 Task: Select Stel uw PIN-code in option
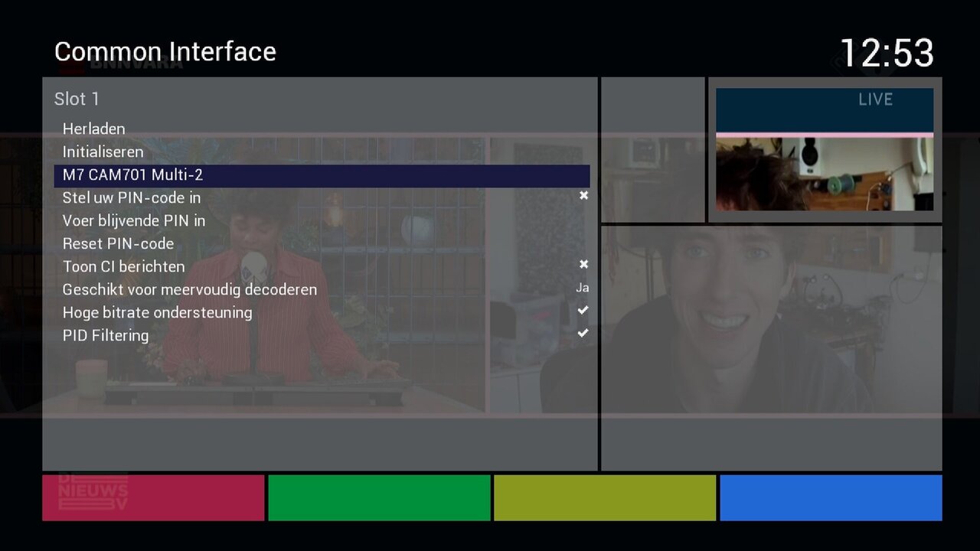pos(131,197)
